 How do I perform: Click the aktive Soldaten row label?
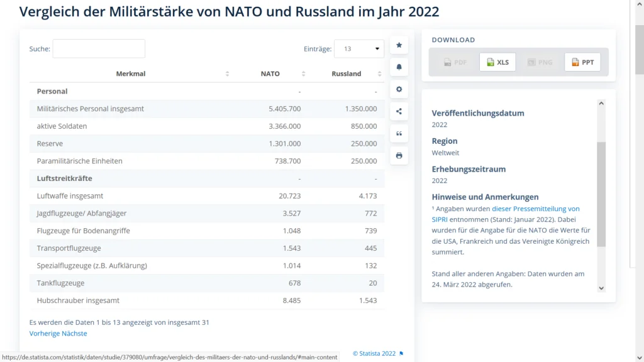pyautogui.click(x=62, y=126)
